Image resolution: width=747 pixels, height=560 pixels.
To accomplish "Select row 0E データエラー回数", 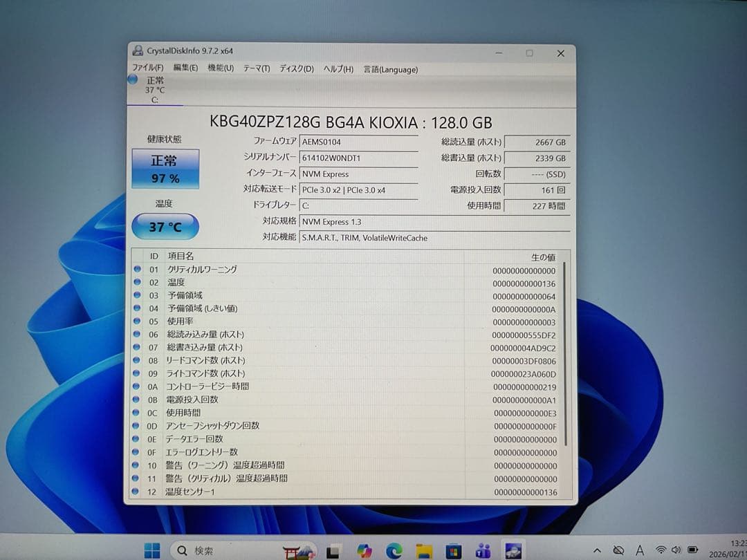I will [347, 439].
